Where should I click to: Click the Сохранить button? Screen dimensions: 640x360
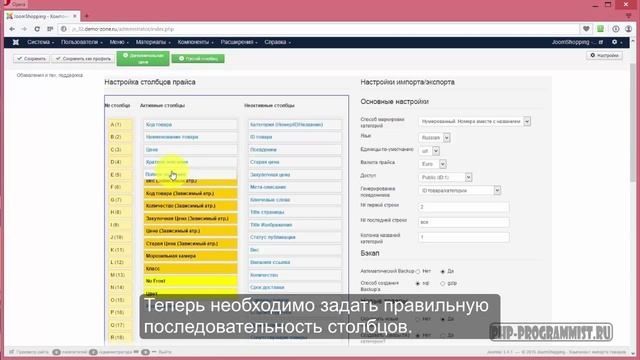coord(31,59)
